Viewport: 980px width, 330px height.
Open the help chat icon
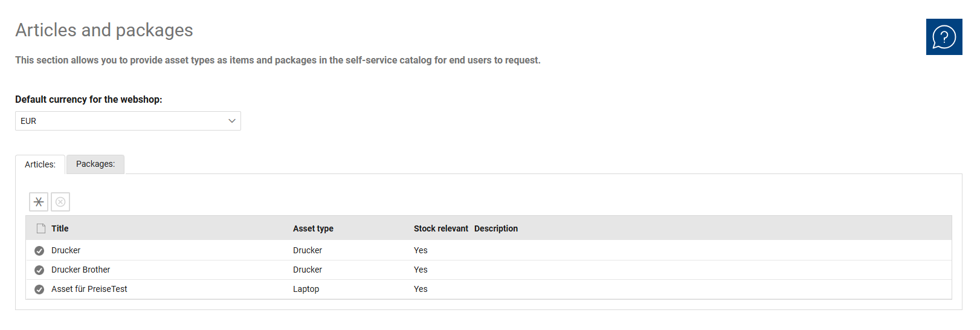tap(944, 37)
